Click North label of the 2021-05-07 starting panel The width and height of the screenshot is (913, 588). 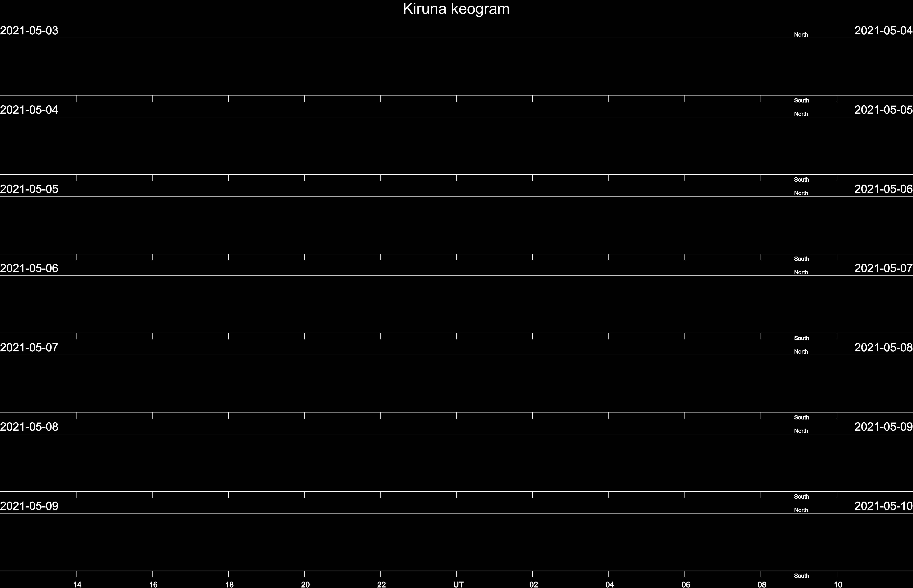pos(801,352)
